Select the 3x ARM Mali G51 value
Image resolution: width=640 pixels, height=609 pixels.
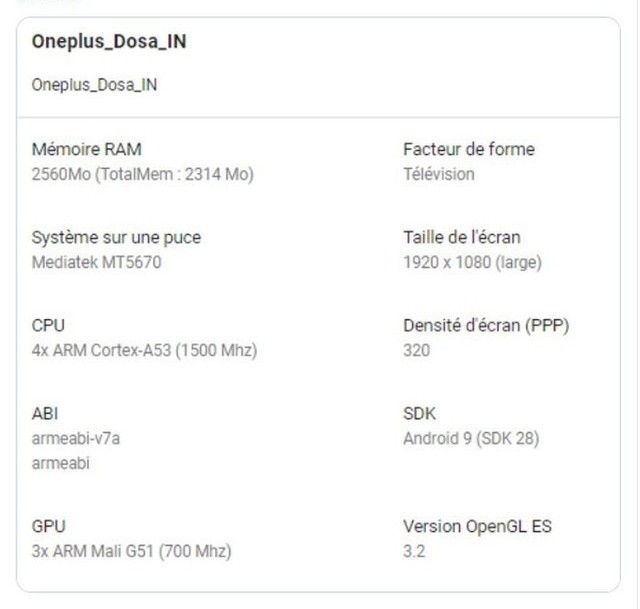pyautogui.click(x=131, y=551)
